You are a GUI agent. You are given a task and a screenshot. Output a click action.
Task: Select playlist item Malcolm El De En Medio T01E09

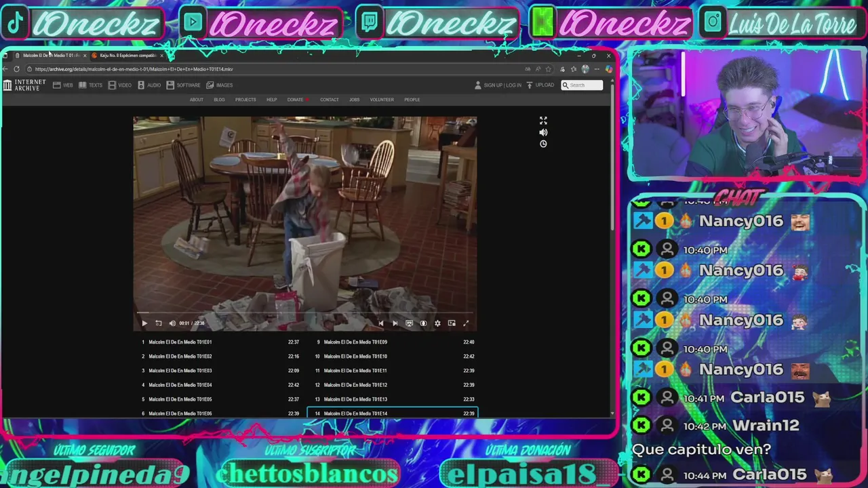[393, 342]
